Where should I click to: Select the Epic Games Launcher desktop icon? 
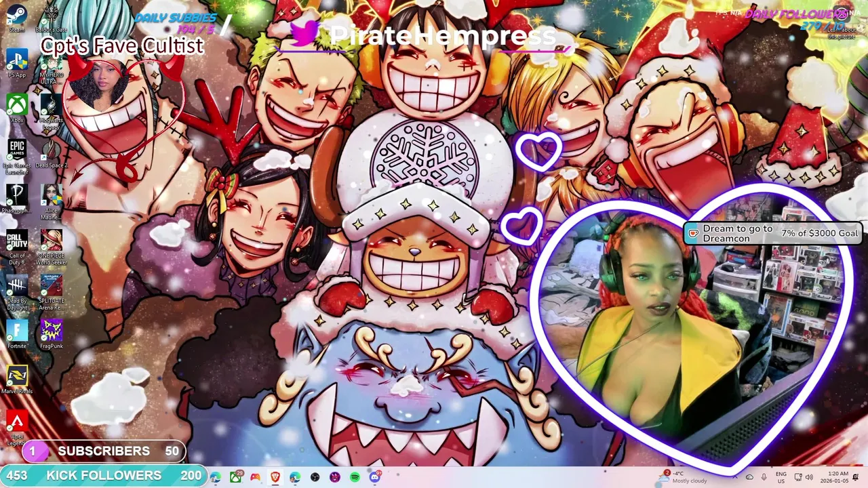point(17,157)
